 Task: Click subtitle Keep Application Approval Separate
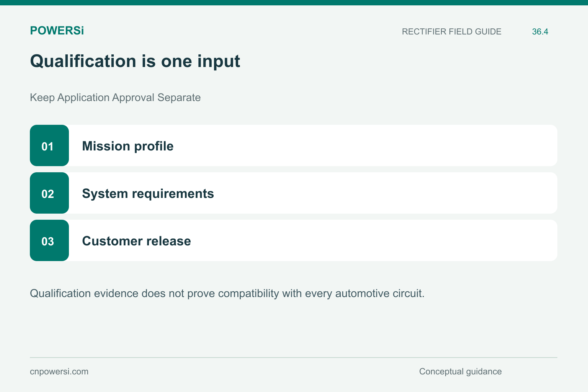(x=115, y=98)
